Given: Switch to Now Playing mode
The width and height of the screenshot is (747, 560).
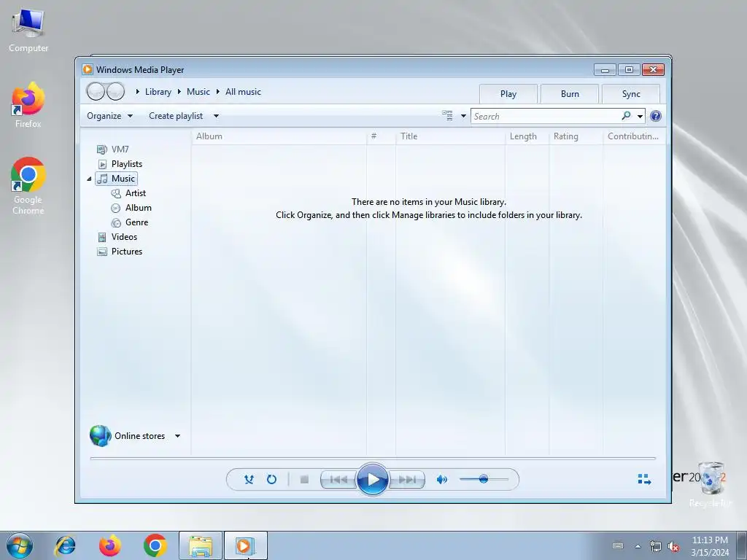Looking at the screenshot, I should [644, 479].
